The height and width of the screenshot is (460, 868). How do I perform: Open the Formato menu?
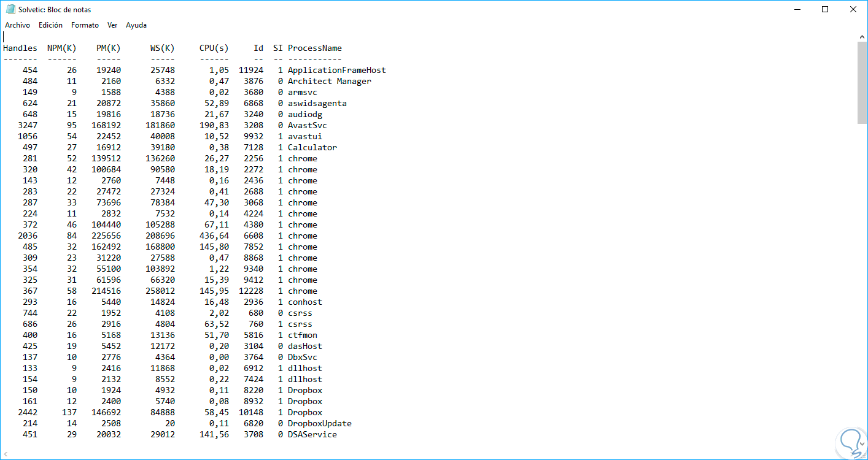tap(85, 25)
